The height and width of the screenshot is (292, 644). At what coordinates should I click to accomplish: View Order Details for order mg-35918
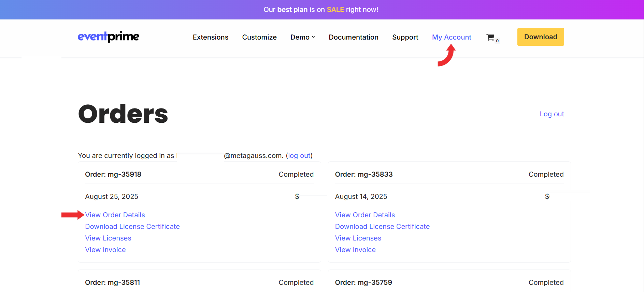(115, 215)
